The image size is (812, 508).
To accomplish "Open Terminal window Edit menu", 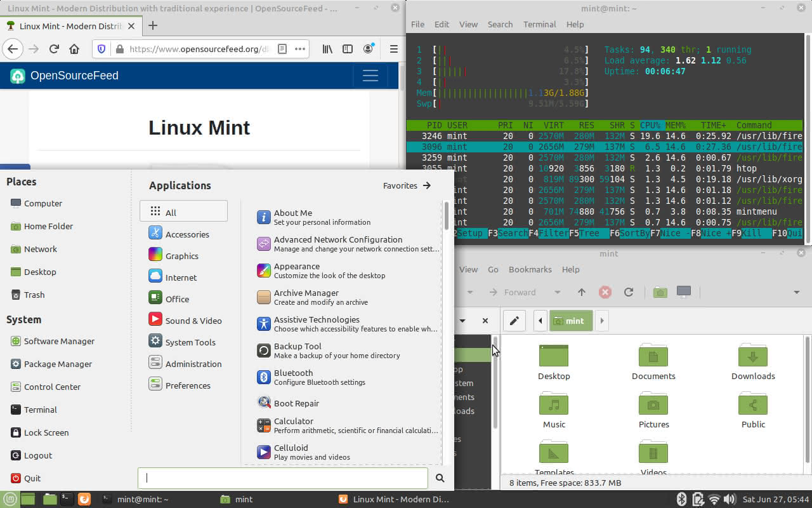I will pyautogui.click(x=442, y=24).
